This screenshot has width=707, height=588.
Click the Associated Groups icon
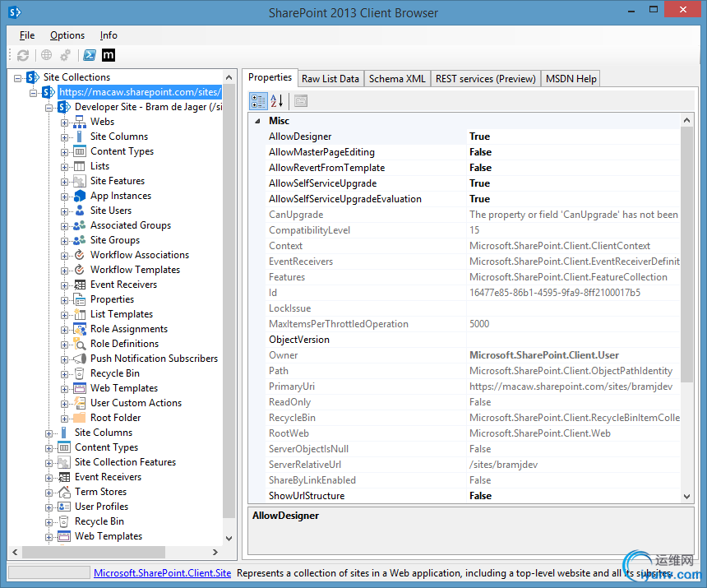(x=80, y=225)
